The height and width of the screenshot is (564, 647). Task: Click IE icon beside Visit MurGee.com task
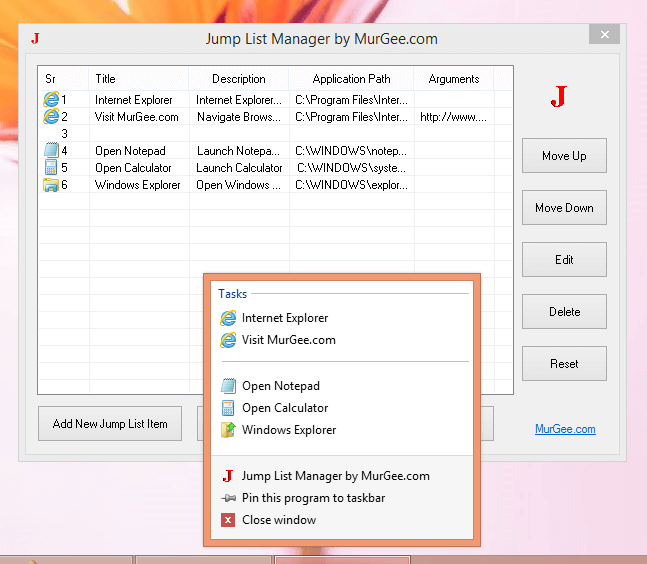[228, 340]
